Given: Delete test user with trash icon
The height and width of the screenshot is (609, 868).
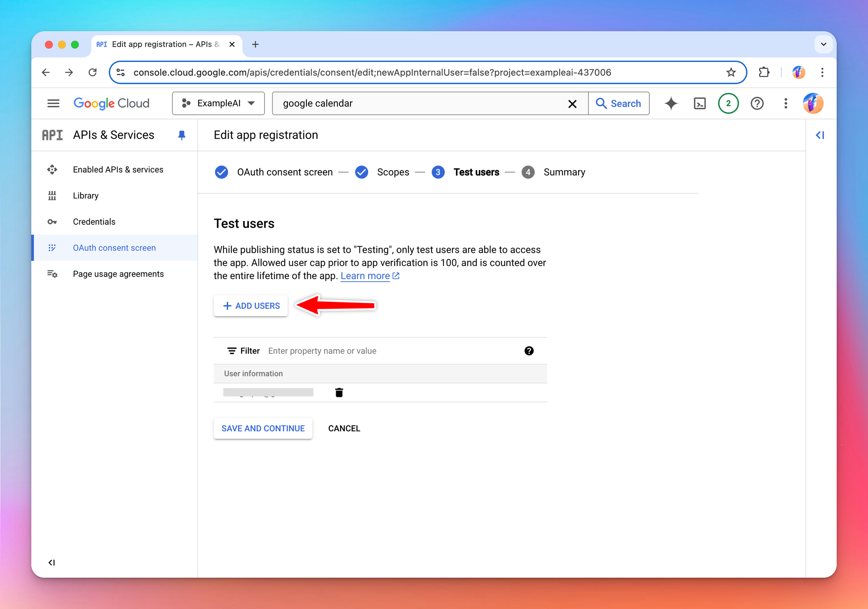Looking at the screenshot, I should pyautogui.click(x=339, y=392).
